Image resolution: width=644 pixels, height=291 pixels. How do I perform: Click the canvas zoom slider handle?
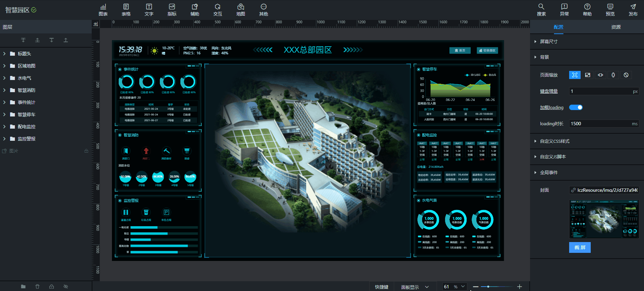coord(488,287)
